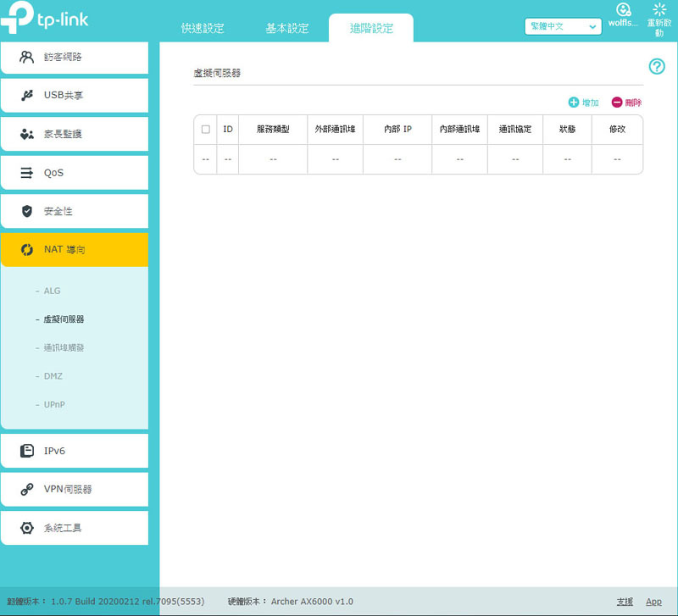Click the 刪除 delete button text
The height and width of the screenshot is (616, 678).
pyautogui.click(x=633, y=103)
